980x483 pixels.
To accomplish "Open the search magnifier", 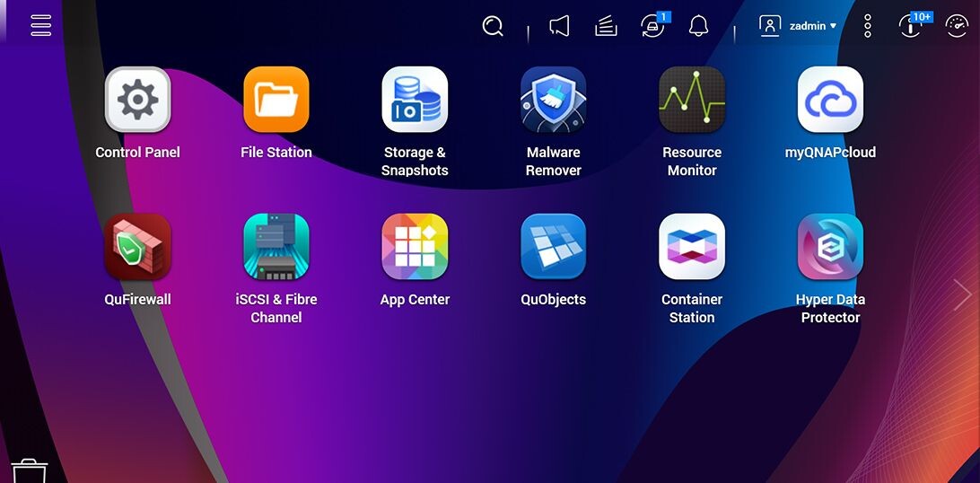I will point(493,26).
